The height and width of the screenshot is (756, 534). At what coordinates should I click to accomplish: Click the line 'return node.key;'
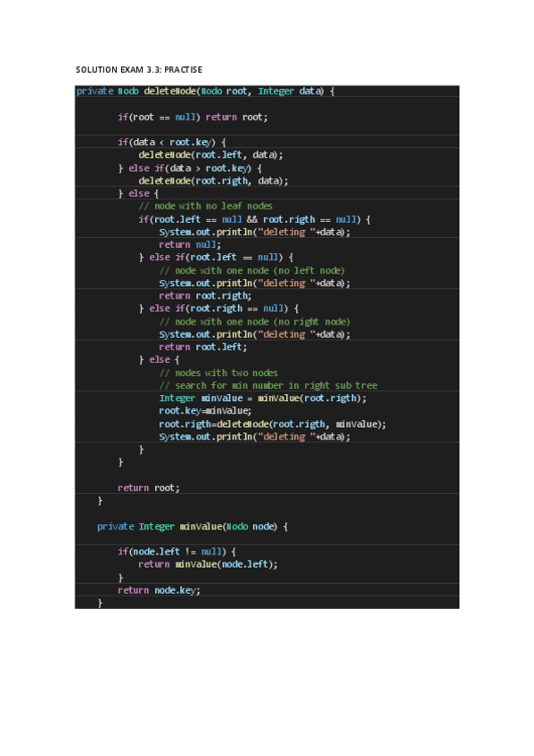tap(159, 590)
